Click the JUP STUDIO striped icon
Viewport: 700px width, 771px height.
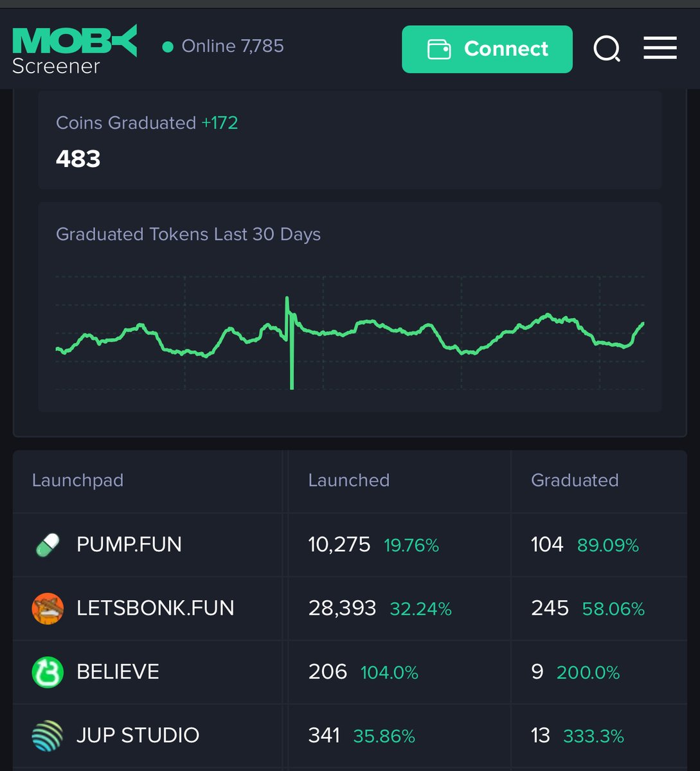48,736
